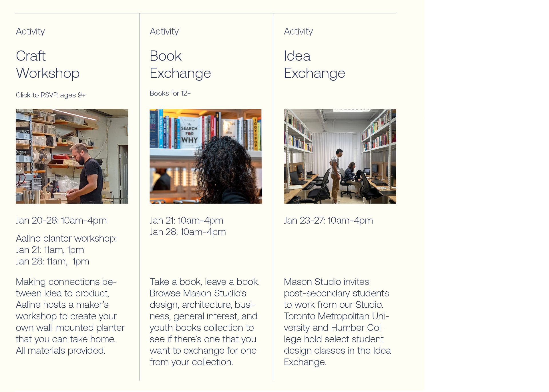Click the Activity label above Book Exchange

coord(164,31)
